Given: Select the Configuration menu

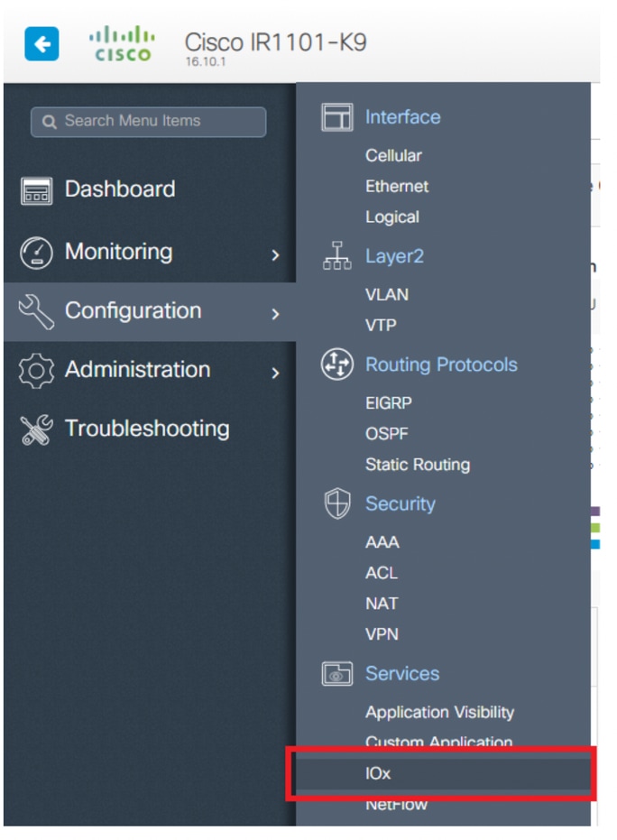Looking at the screenshot, I should 150,312.
